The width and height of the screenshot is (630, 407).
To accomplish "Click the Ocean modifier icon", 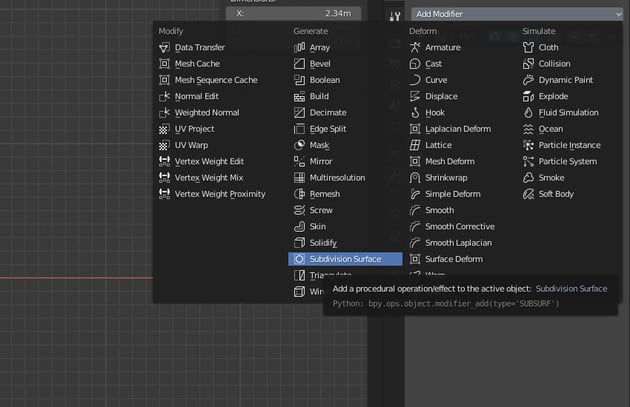I will point(529,129).
